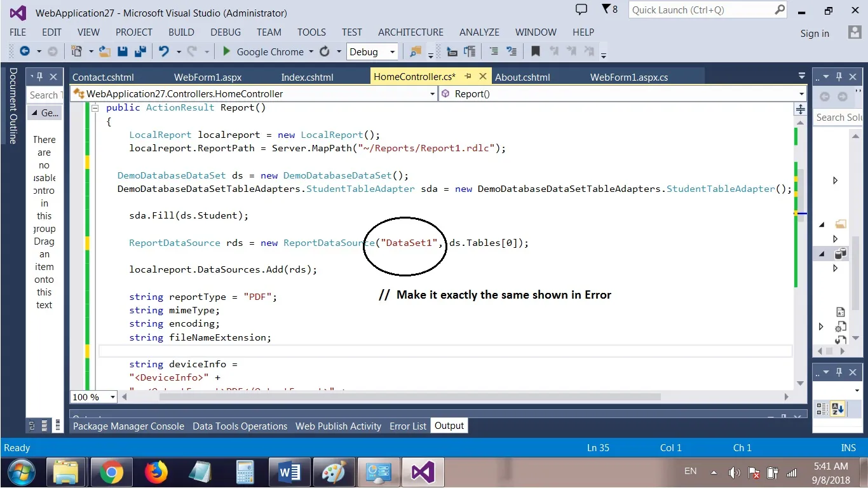Open Paint from the taskbar
This screenshot has width=868, height=488.
[x=333, y=472]
